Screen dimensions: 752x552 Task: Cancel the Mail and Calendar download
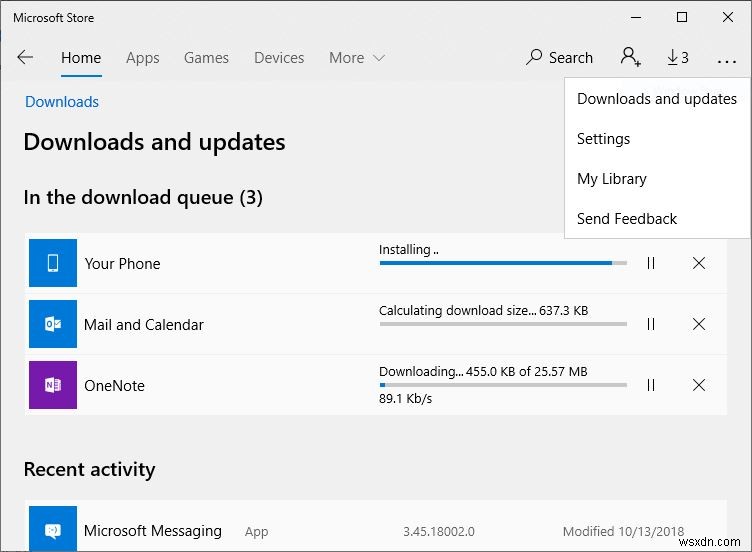(x=699, y=324)
